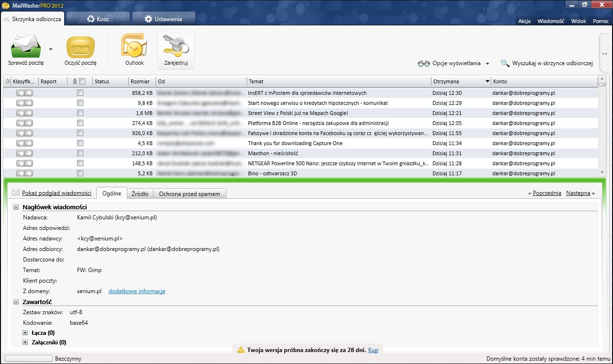This screenshot has width=613, height=364.
Task: Open the Opcje wyświetlania dropdown
Action: click(488, 64)
